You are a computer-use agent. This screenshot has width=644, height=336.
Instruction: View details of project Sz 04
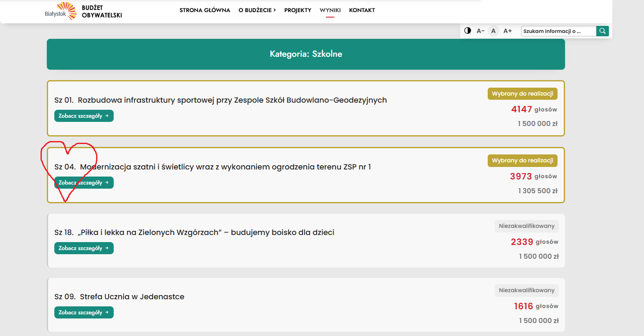click(84, 183)
